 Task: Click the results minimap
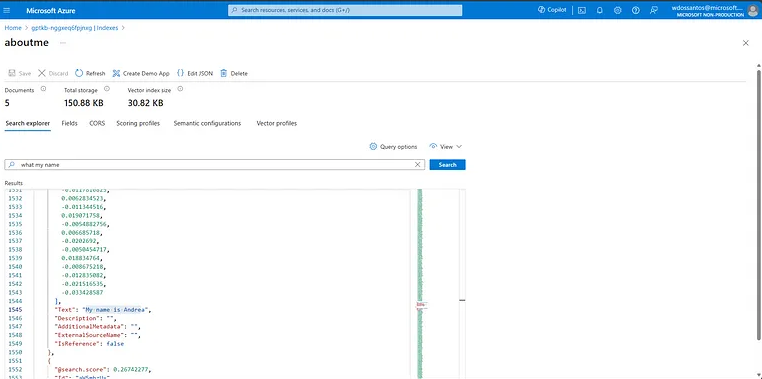pos(420,284)
